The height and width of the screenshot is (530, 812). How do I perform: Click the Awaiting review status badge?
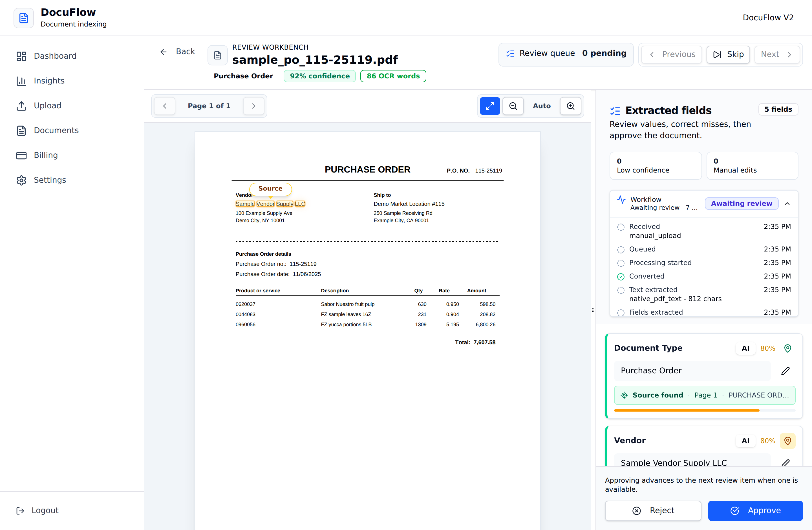[x=742, y=204]
